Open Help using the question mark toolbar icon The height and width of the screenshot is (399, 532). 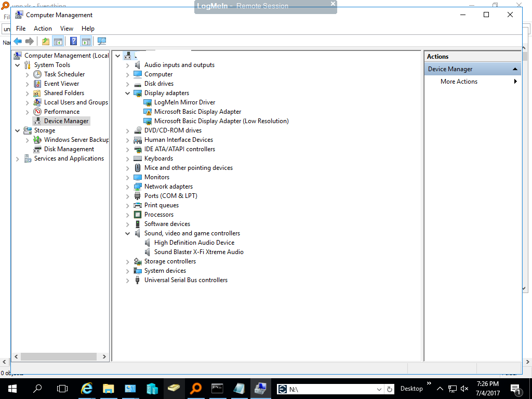click(x=73, y=41)
